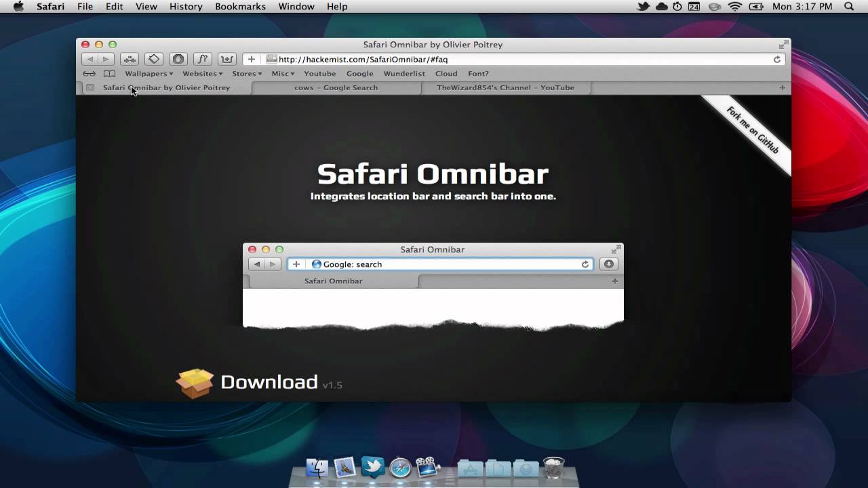The image size is (868, 488).
Task: Expand the Websites bookmarks folder
Action: 203,73
